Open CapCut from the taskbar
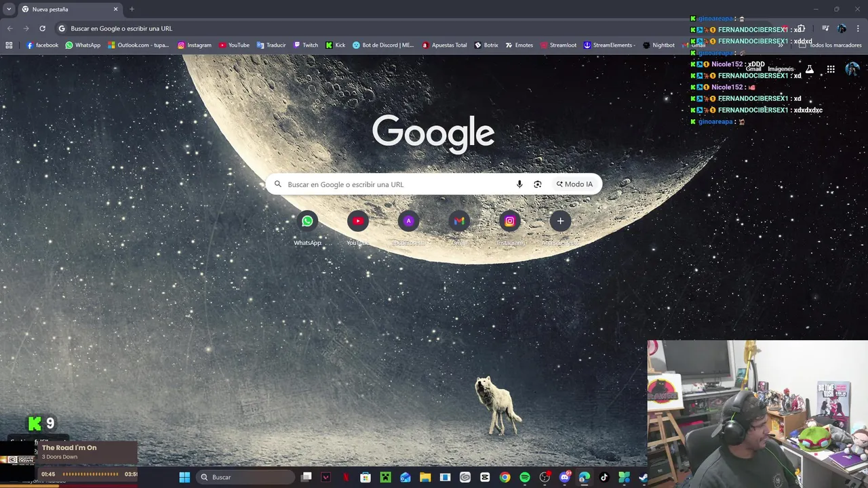This screenshot has width=868, height=488. tap(485, 477)
